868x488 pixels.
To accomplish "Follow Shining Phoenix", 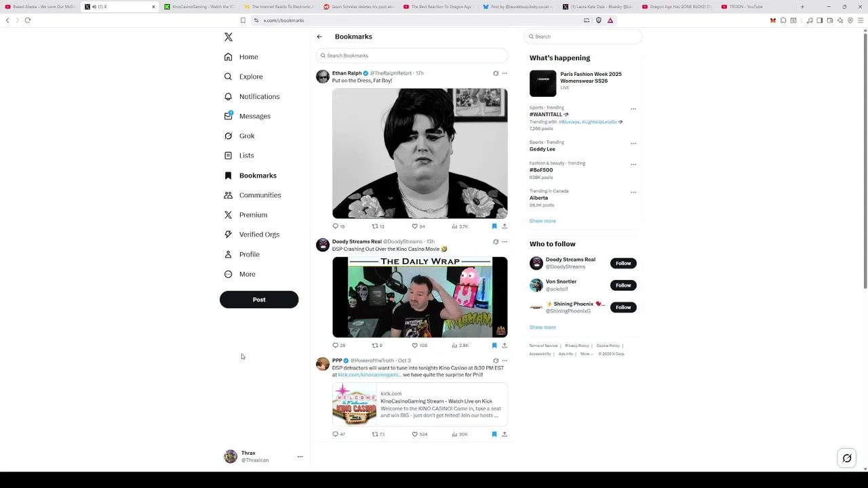I will click(623, 307).
